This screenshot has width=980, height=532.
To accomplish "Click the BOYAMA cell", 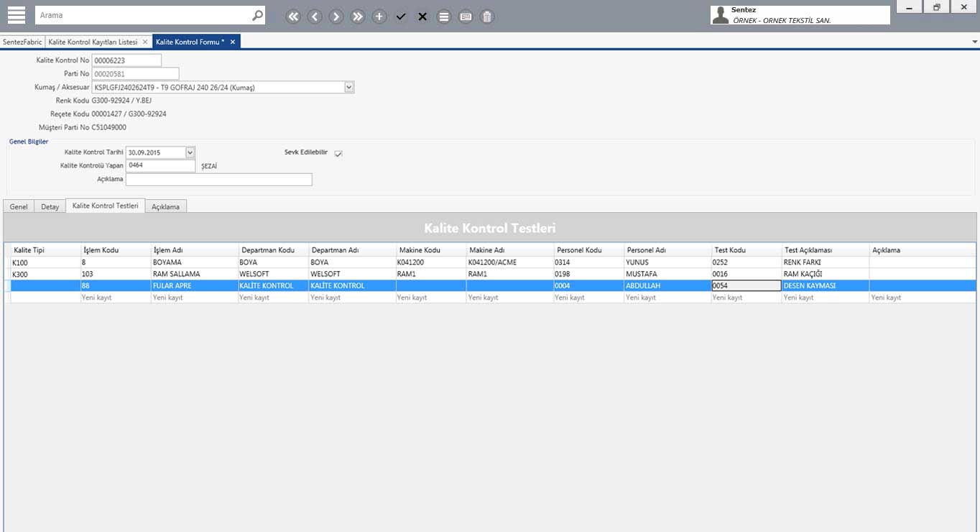I will click(195, 262).
